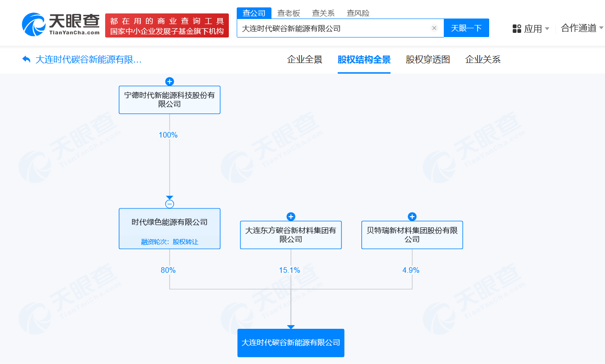This screenshot has width=605, height=364.
Task: Go back using the arrow icon
Action: (26, 60)
